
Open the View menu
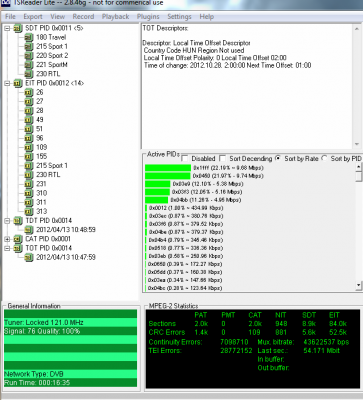coord(58,17)
